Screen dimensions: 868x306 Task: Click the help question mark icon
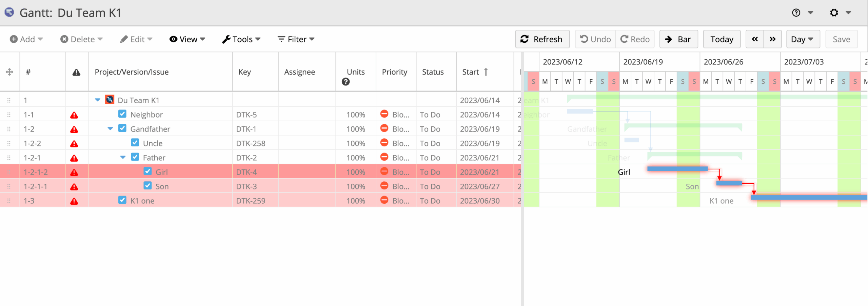[796, 13]
